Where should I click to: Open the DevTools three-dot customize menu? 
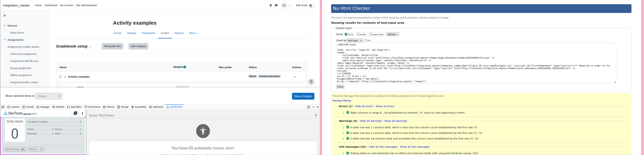313,107
